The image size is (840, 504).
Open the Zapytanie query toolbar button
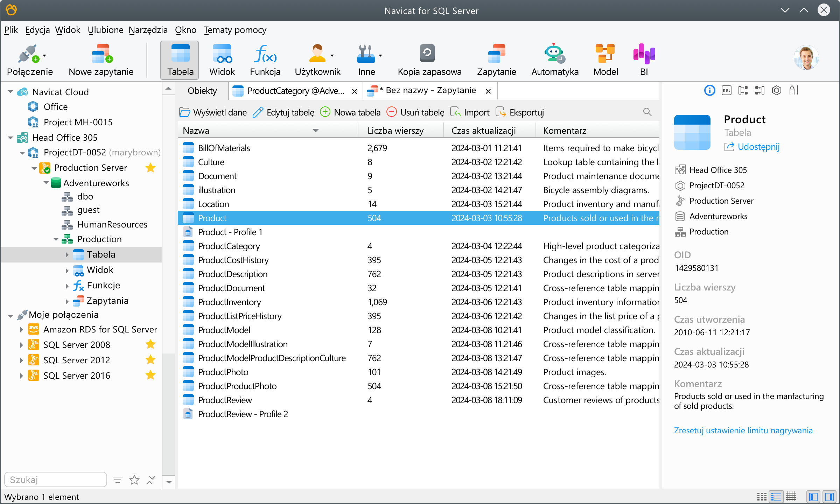[x=496, y=60]
